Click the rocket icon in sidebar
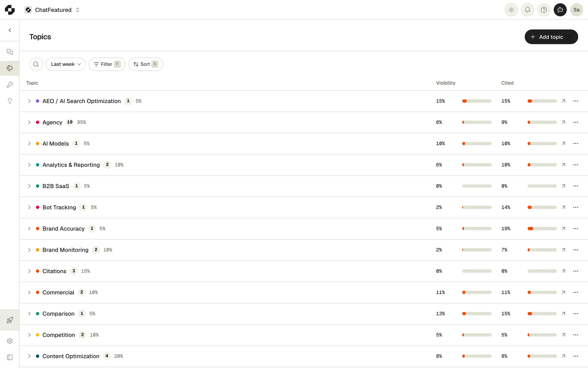The width and height of the screenshot is (588, 368). 10,320
